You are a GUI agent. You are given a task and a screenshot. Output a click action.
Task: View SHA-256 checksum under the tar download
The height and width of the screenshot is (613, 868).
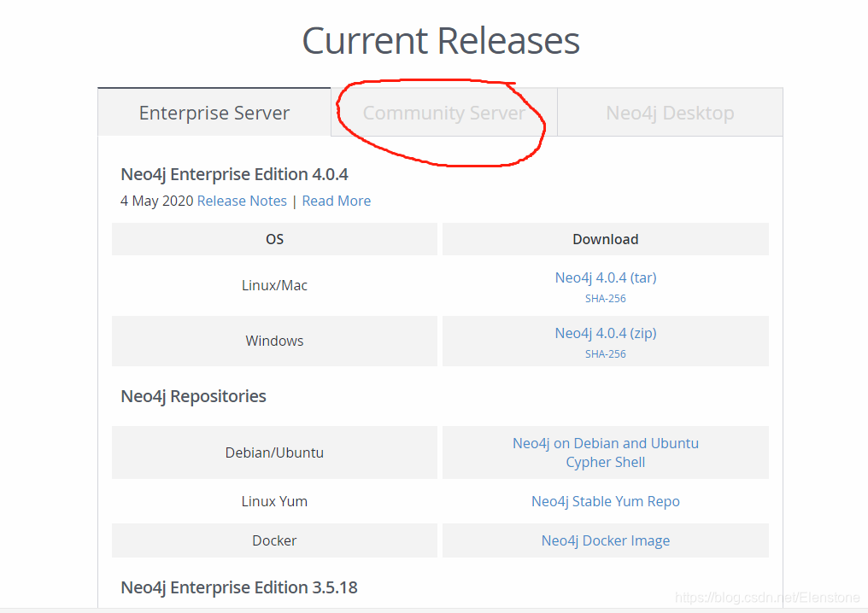pyautogui.click(x=606, y=298)
